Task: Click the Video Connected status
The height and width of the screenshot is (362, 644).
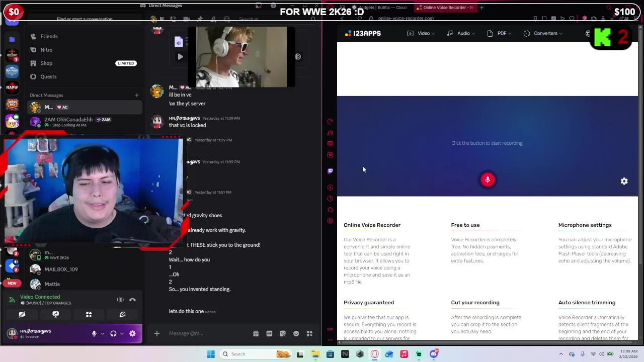Action: pos(40,297)
